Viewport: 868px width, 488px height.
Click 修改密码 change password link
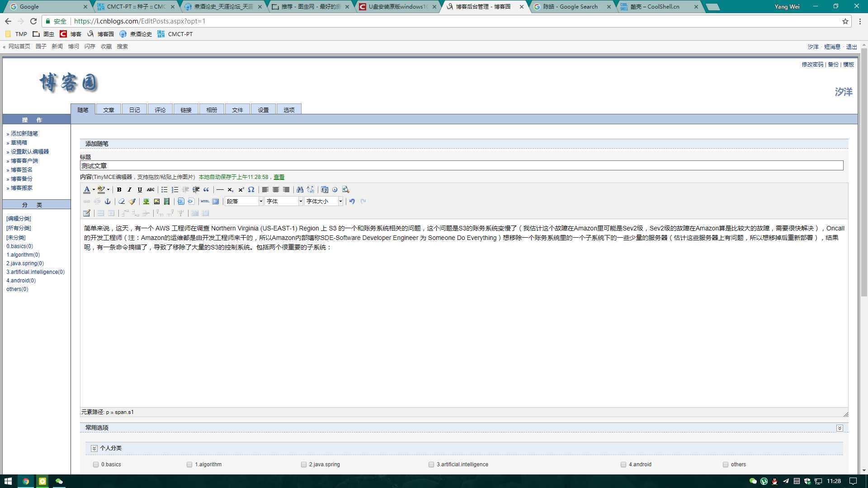coord(812,65)
